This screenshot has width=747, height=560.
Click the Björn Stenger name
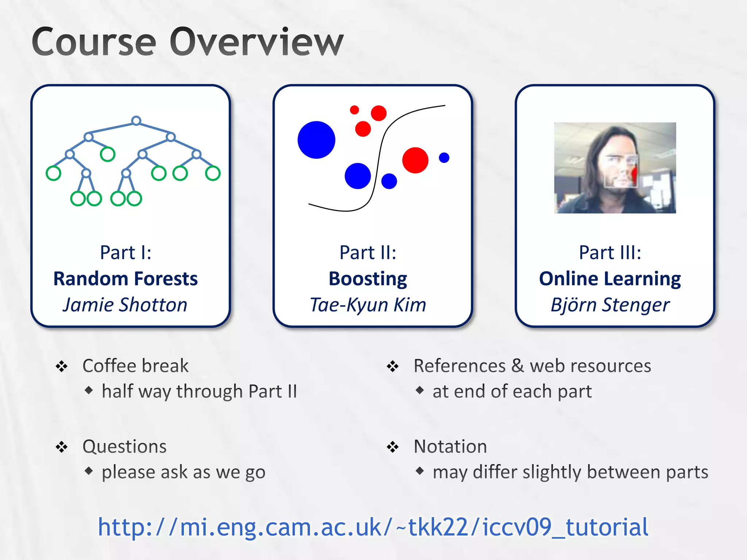pyautogui.click(x=610, y=305)
